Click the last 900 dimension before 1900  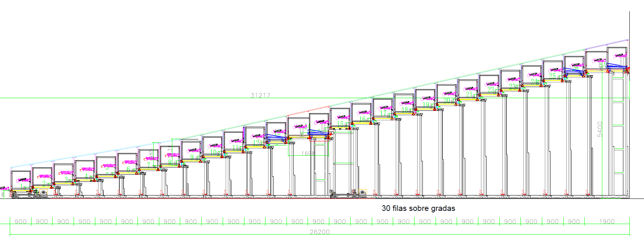574,222
